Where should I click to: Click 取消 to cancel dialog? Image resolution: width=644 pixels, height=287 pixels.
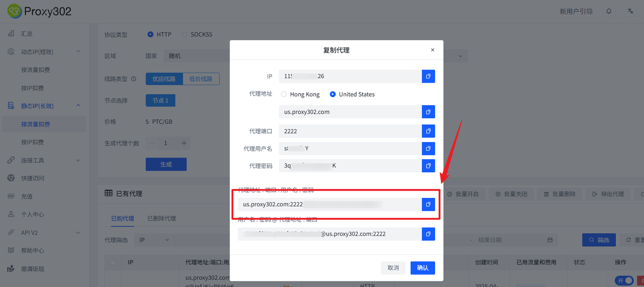tap(393, 268)
